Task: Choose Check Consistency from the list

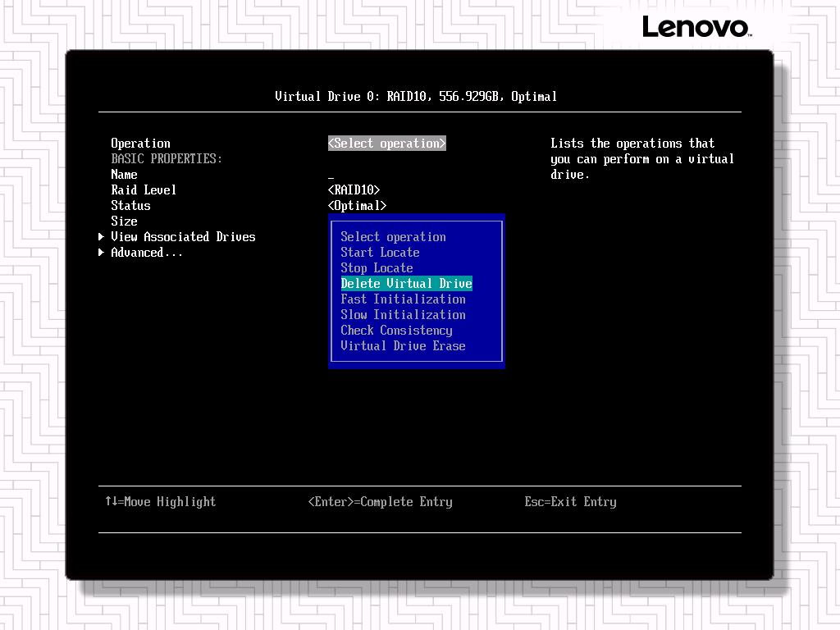Action: tap(396, 331)
